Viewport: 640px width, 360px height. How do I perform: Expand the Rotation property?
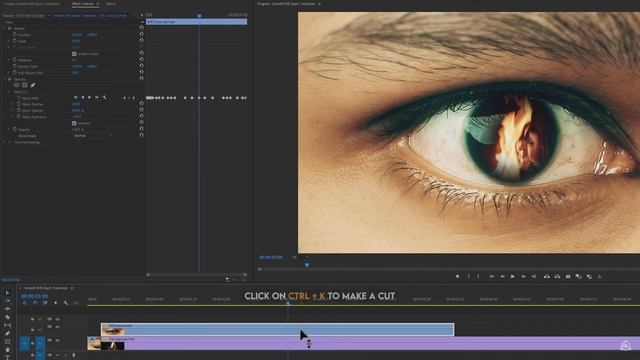point(9,60)
